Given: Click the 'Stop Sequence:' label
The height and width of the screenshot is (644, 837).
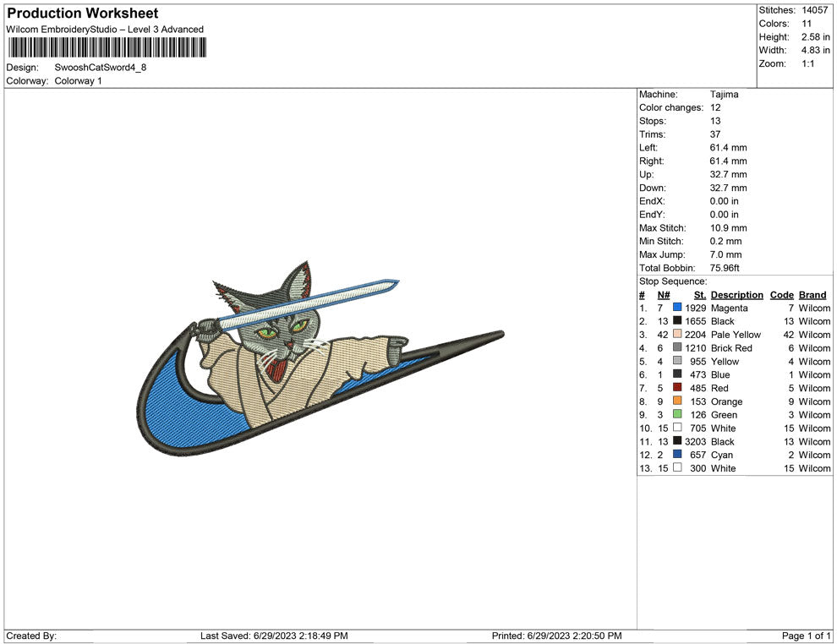Looking at the screenshot, I should 673,281.
